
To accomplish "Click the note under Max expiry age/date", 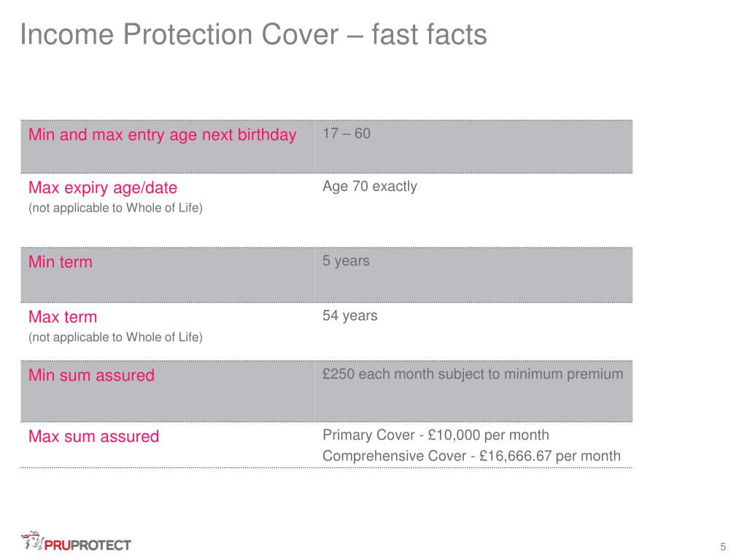I will [116, 208].
